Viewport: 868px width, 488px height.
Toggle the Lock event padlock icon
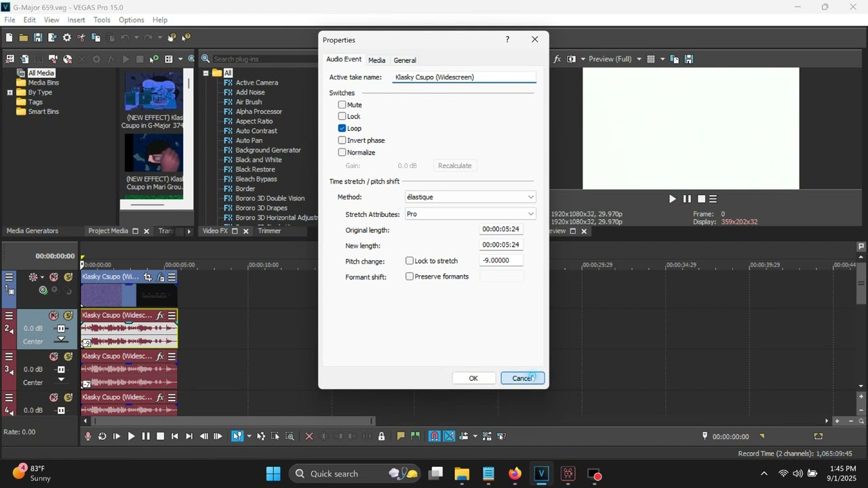pos(381,436)
